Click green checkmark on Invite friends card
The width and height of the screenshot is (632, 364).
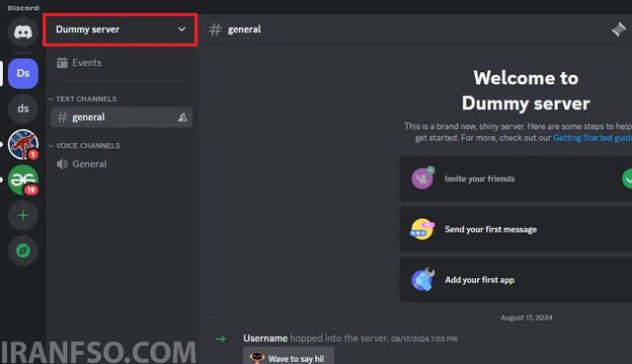click(627, 180)
